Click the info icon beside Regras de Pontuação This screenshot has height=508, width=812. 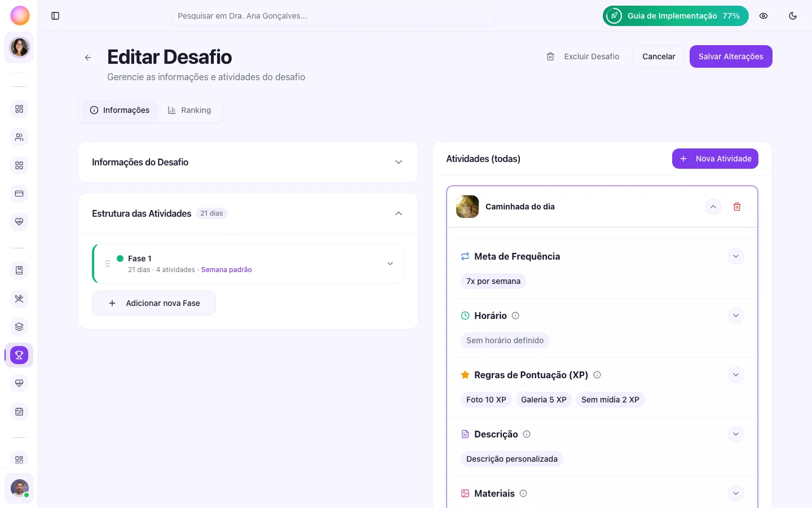point(597,375)
